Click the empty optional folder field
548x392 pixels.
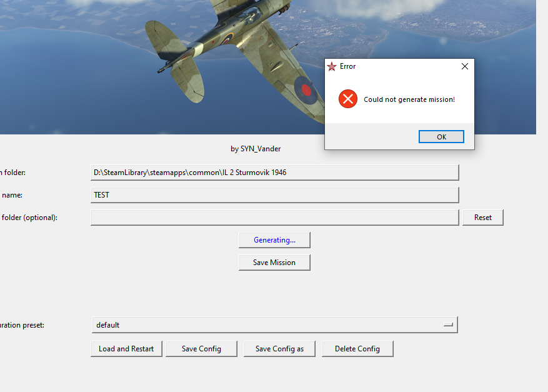275,218
